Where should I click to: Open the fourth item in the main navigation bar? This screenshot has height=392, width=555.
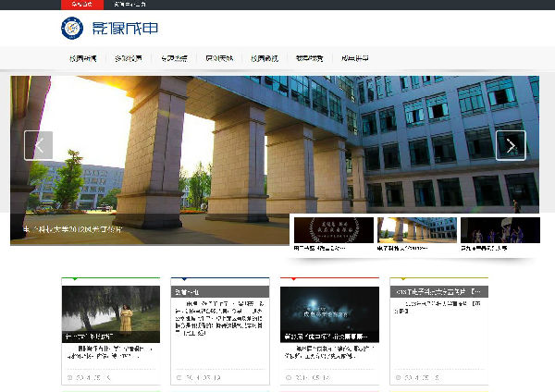coord(219,59)
